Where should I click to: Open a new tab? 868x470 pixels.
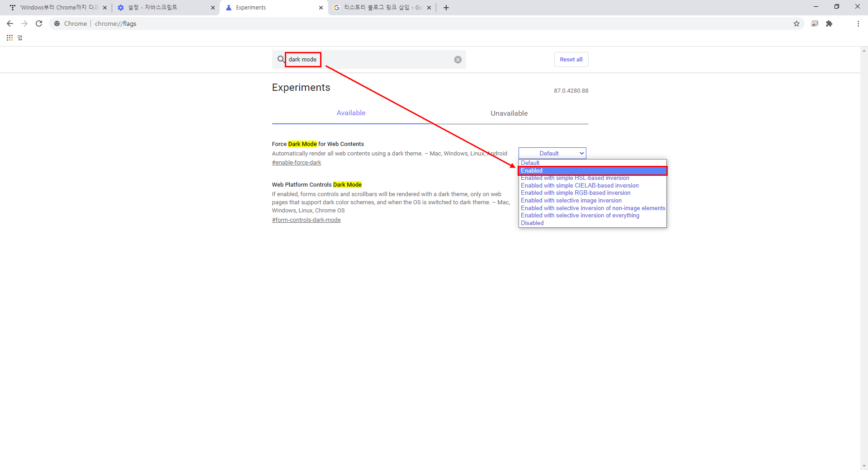446,8
